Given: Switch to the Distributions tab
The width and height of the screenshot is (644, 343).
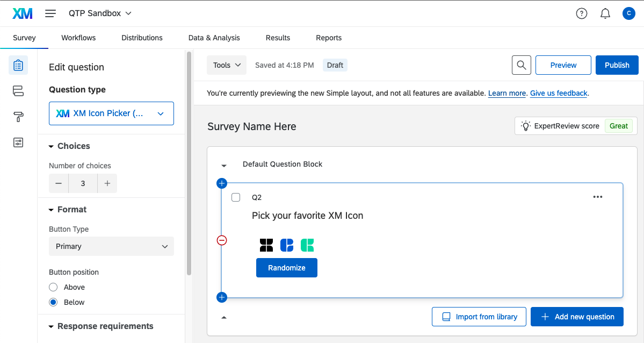Looking at the screenshot, I should (142, 38).
